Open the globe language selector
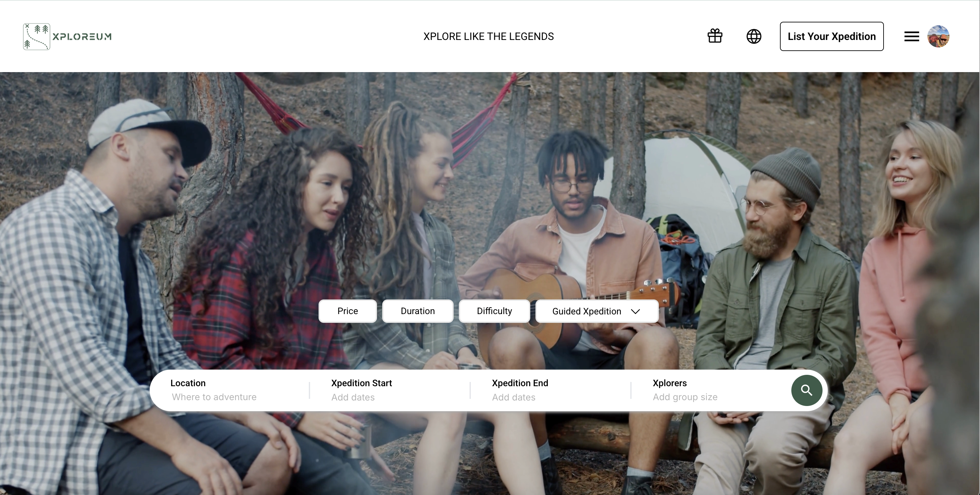The height and width of the screenshot is (495, 980). (754, 36)
